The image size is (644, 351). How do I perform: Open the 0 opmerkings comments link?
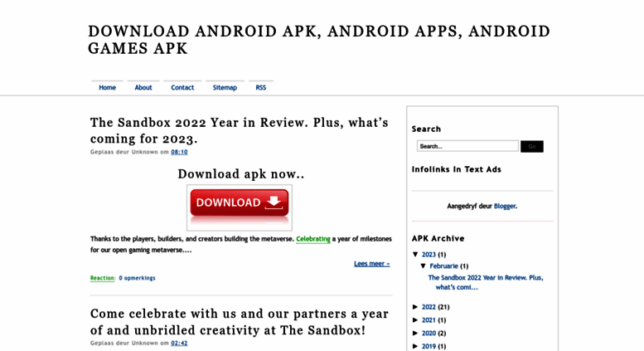pos(138,278)
